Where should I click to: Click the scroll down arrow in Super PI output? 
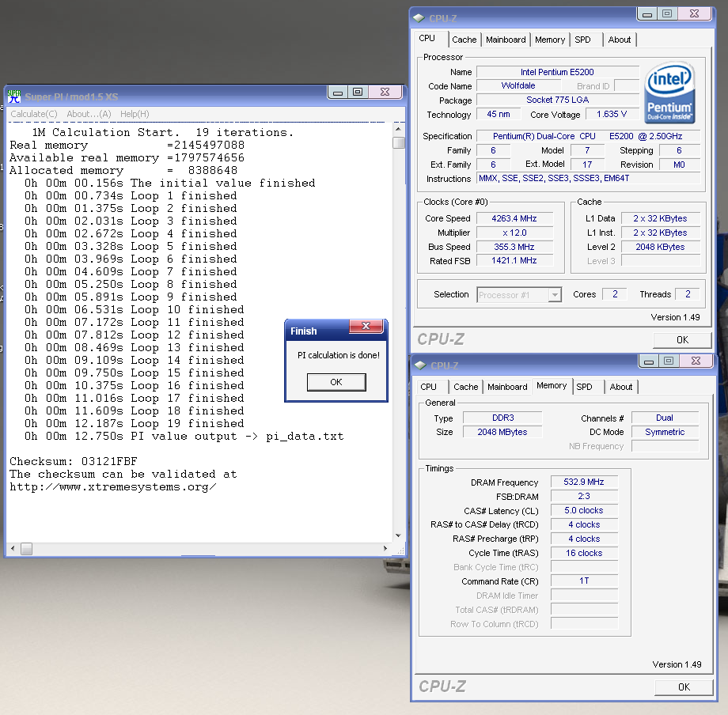(x=398, y=535)
